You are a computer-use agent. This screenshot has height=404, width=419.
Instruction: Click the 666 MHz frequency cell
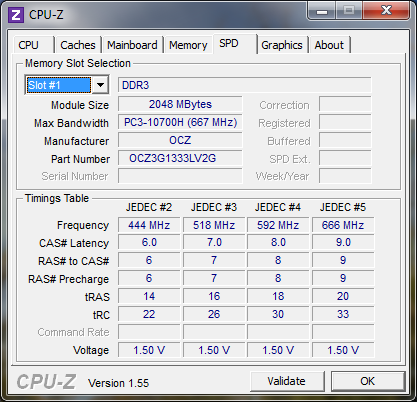(x=343, y=225)
